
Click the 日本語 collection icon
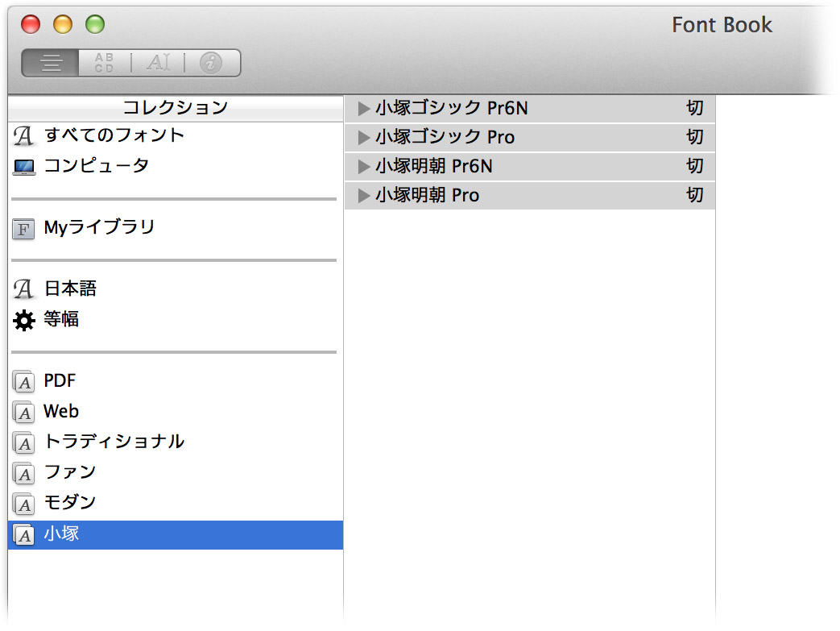click(23, 289)
